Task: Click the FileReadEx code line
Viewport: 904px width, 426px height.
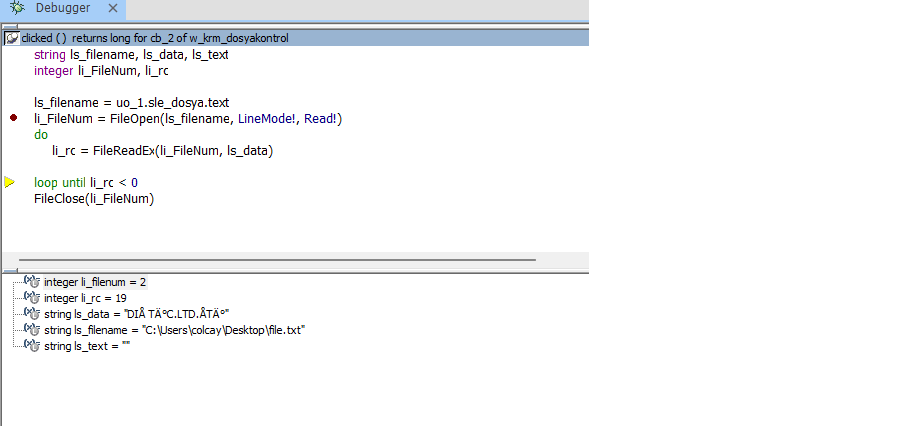Action: 162,150
